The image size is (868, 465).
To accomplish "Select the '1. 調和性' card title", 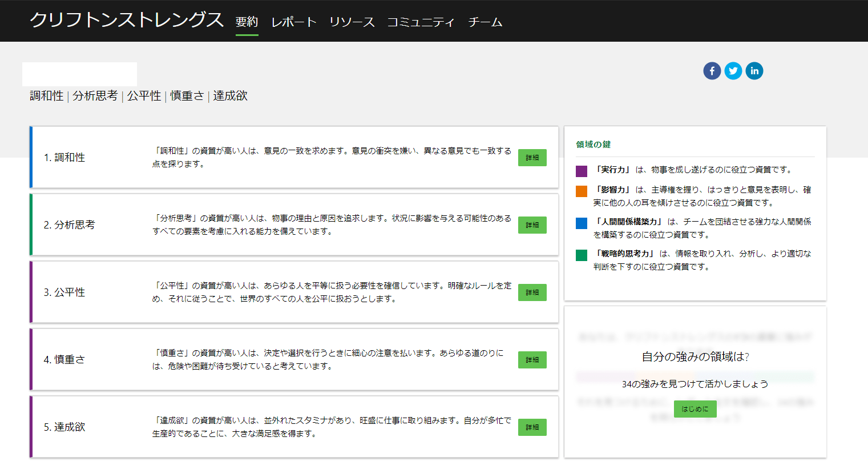I will 64,158.
